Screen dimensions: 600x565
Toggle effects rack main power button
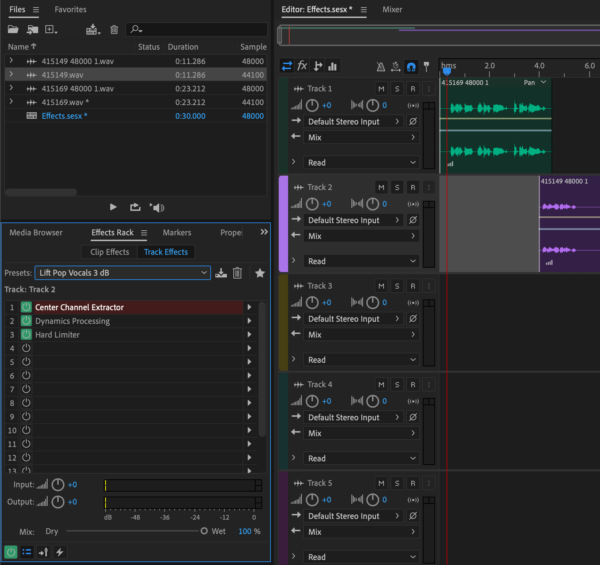coord(11,552)
